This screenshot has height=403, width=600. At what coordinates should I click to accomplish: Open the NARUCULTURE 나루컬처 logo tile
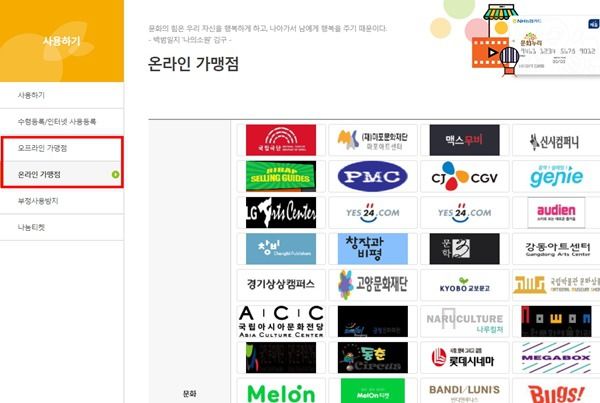click(464, 321)
